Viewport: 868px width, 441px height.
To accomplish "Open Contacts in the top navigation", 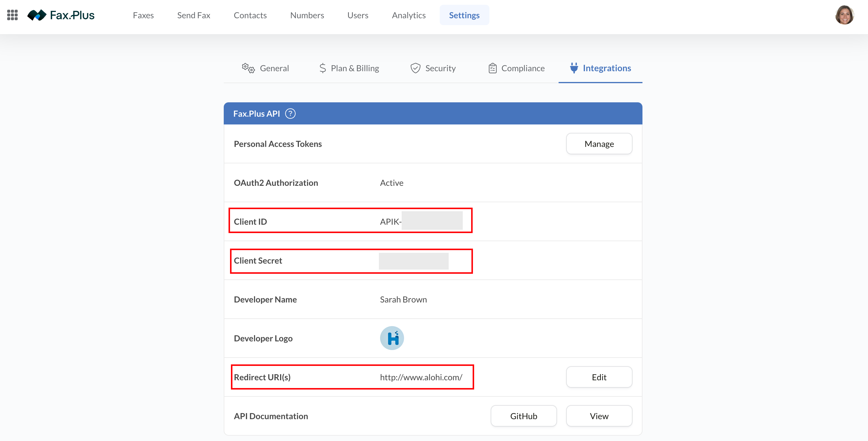I will click(x=250, y=15).
